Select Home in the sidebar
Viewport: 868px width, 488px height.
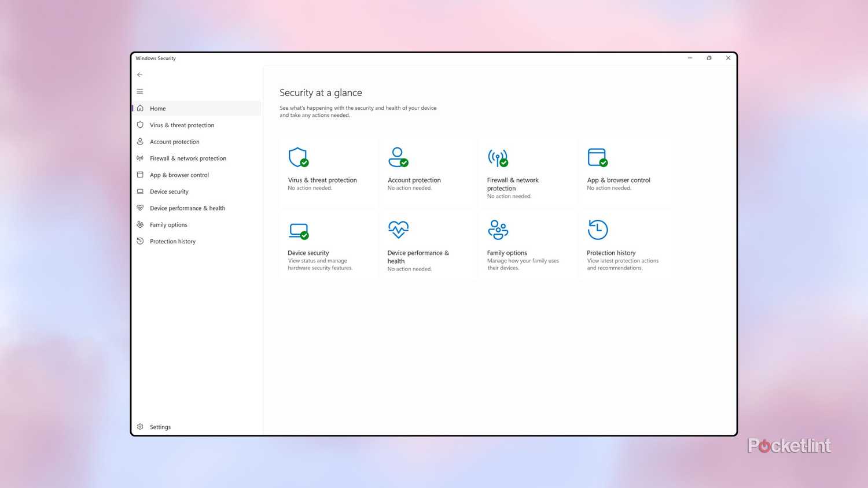pos(157,108)
